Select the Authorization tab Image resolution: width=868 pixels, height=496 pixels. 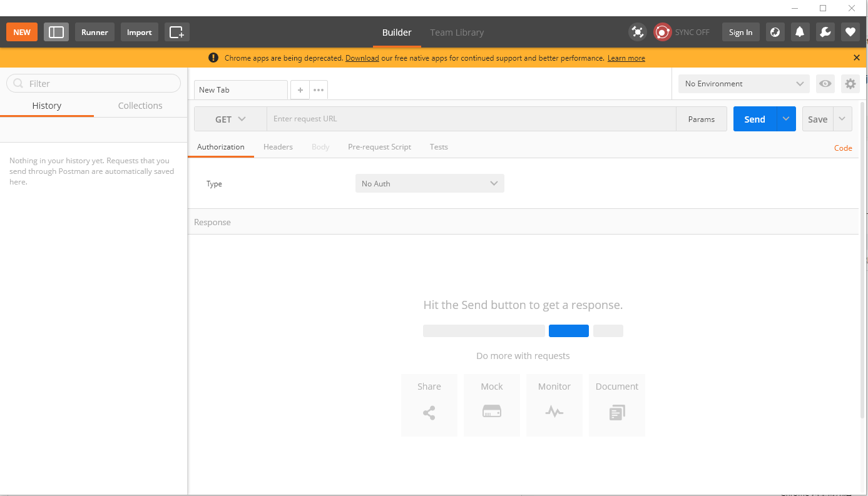click(221, 147)
